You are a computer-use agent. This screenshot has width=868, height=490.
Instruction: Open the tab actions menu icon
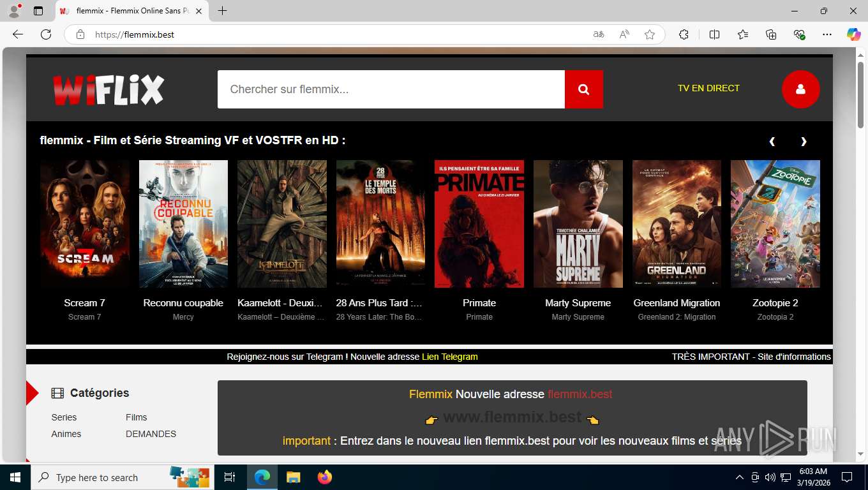(x=38, y=11)
